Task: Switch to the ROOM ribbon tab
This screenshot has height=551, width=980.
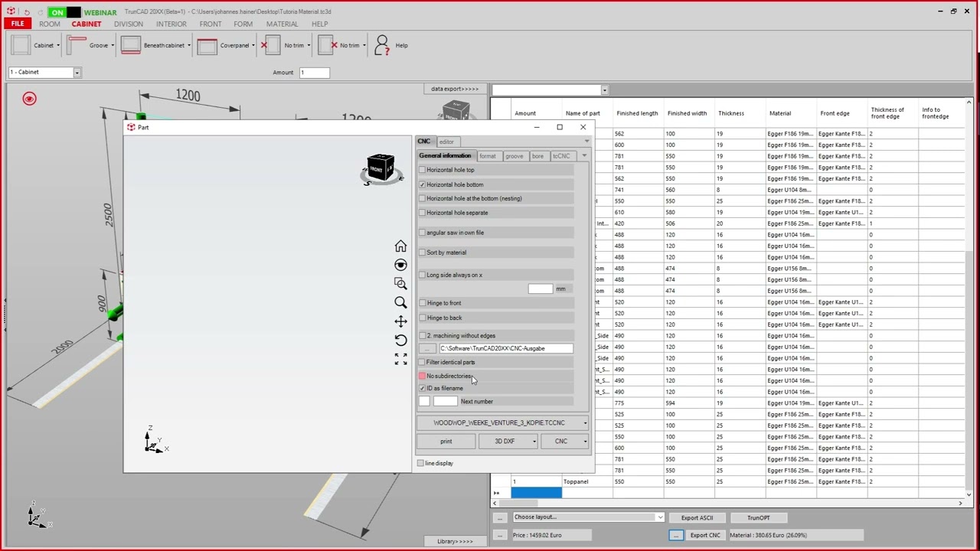Action: coord(50,24)
